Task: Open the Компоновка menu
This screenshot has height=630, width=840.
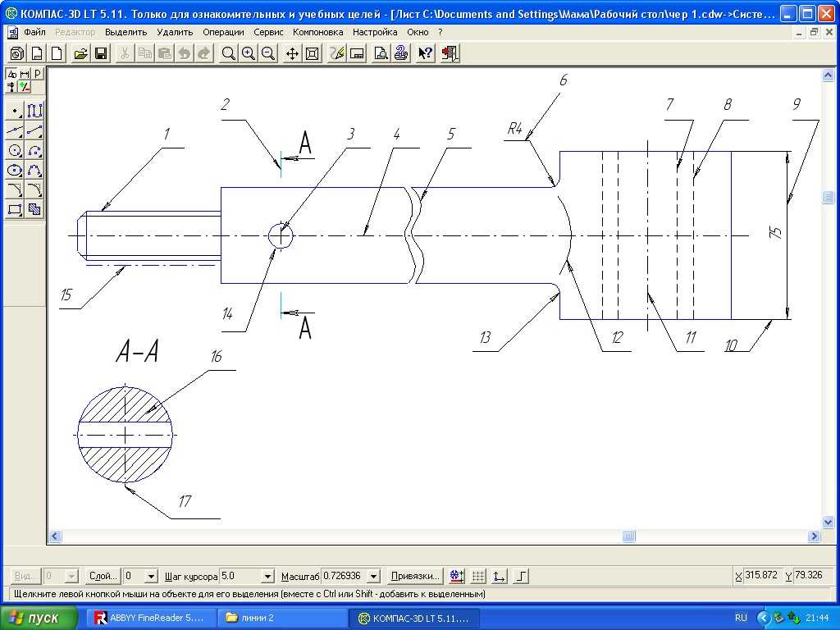Action: 317,32
